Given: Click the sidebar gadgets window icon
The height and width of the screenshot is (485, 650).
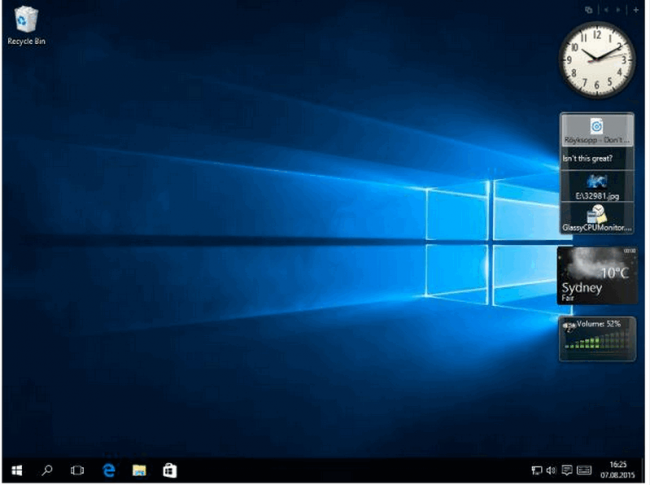Looking at the screenshot, I should (589, 10).
